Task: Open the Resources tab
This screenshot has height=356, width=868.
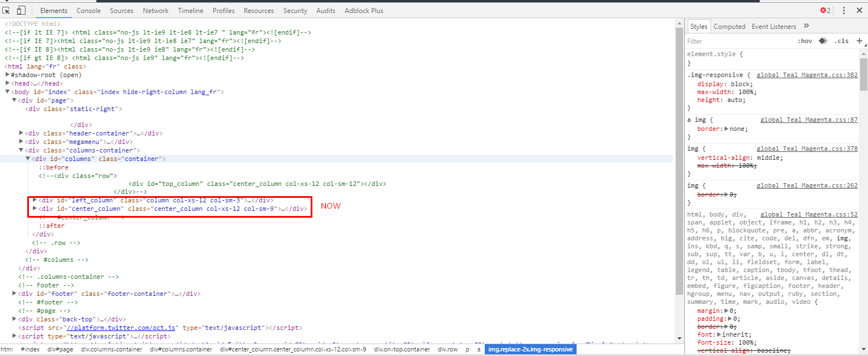Action: pyautogui.click(x=259, y=10)
